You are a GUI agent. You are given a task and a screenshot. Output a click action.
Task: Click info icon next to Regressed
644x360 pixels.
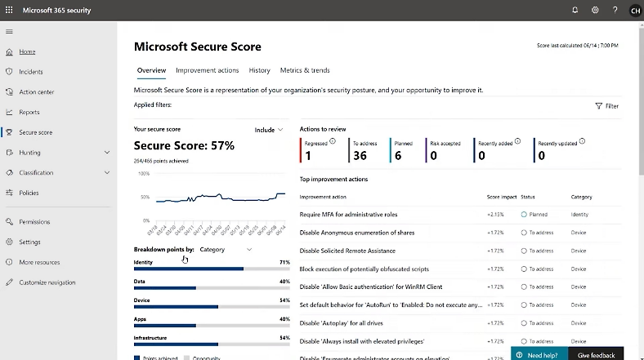coord(332,141)
